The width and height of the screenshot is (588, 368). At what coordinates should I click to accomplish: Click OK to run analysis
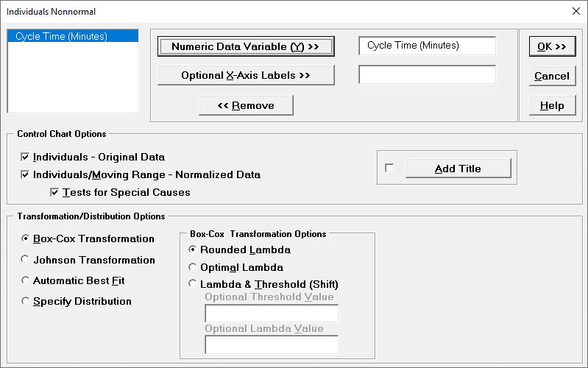click(552, 46)
